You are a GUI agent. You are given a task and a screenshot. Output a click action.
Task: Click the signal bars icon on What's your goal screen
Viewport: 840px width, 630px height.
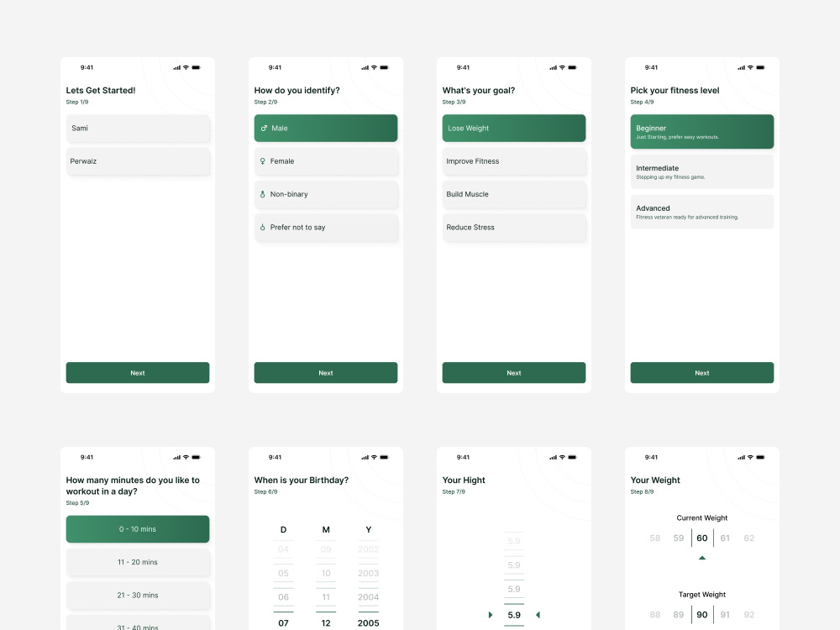click(553, 67)
